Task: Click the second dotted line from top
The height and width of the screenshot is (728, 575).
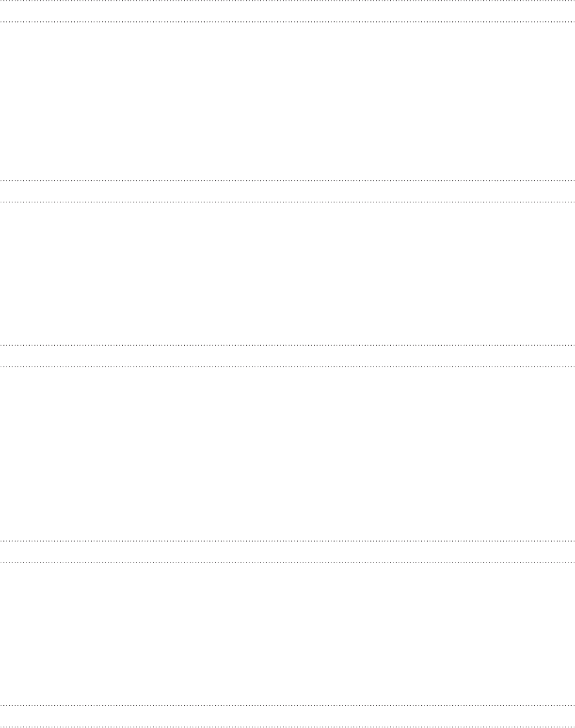Action: coord(287,22)
